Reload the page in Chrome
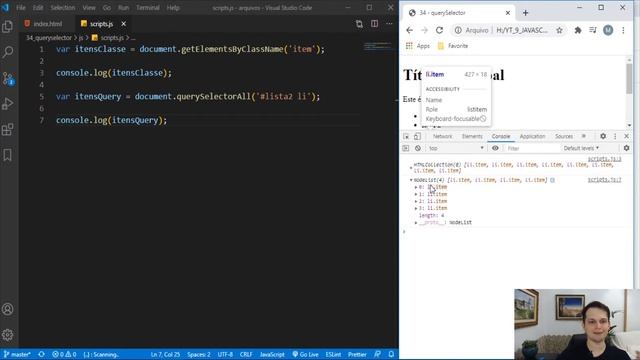This screenshot has height=360, width=640. coord(439,30)
